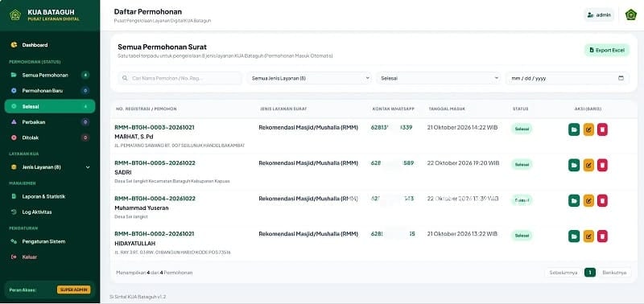Viewport: 644px width, 304px height.
Task: Delete the SADRI request
Action: 602,165
